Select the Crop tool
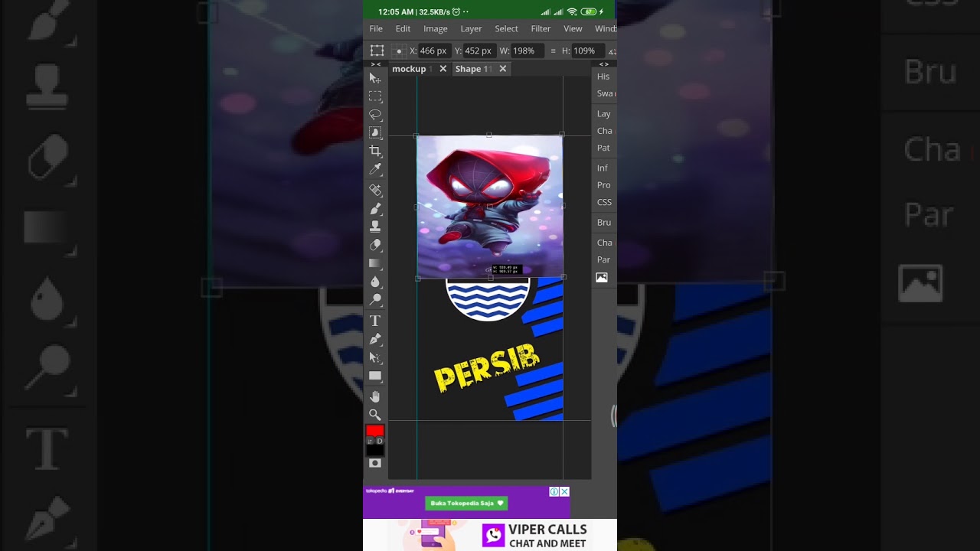 coord(375,151)
